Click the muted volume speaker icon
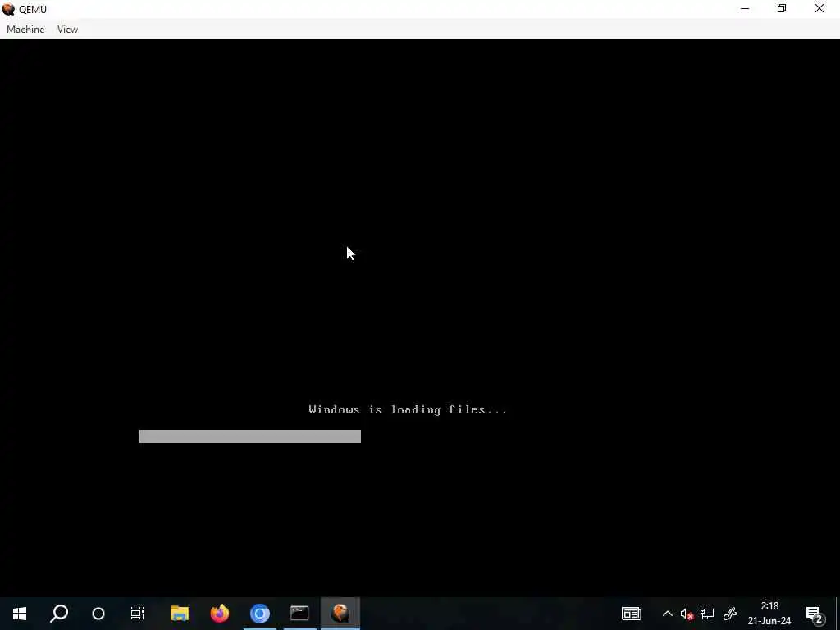This screenshot has height=630, width=840. (x=687, y=614)
